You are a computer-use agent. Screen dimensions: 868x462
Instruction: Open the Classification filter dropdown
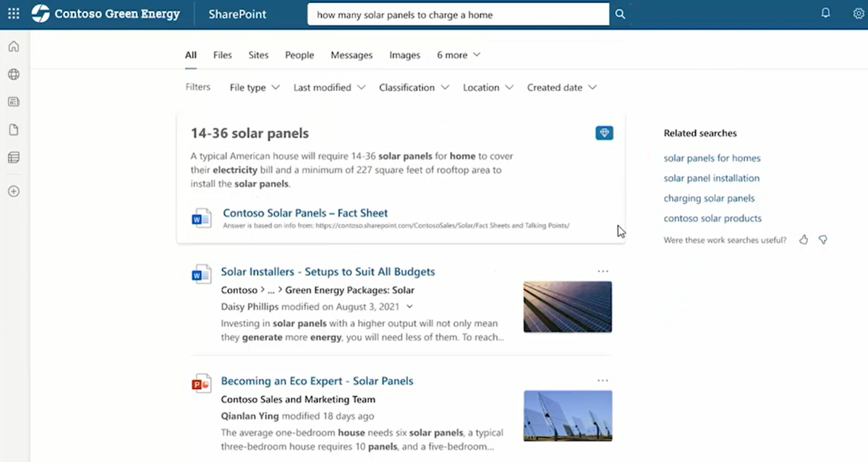click(x=414, y=87)
